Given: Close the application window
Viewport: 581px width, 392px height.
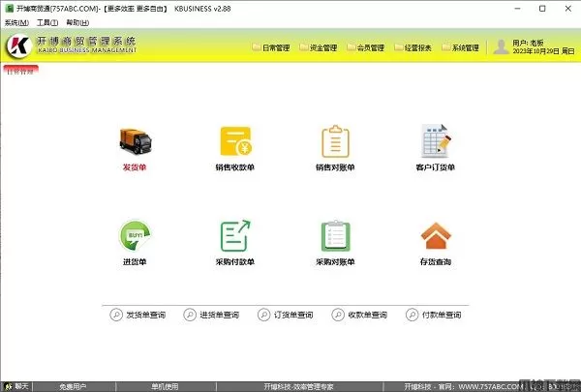Looking at the screenshot, I should click(x=568, y=9).
